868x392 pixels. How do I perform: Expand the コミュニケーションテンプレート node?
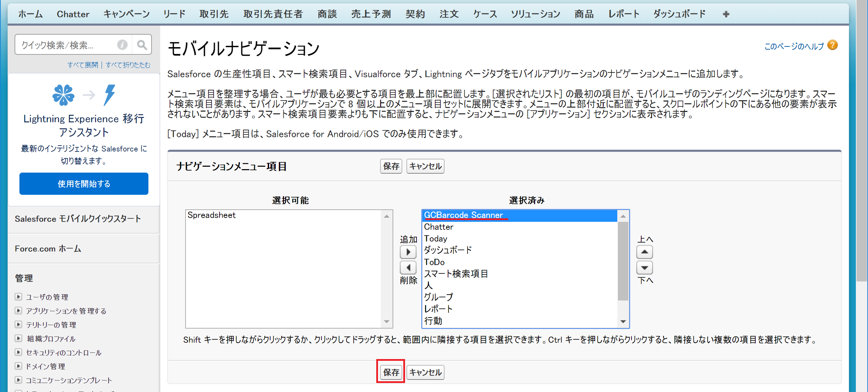[x=18, y=380]
